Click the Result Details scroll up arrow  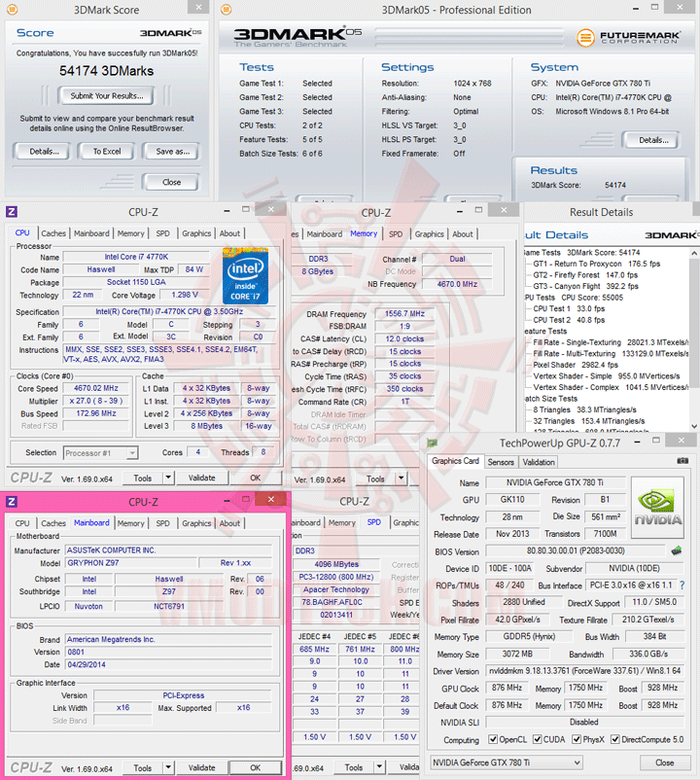(694, 253)
